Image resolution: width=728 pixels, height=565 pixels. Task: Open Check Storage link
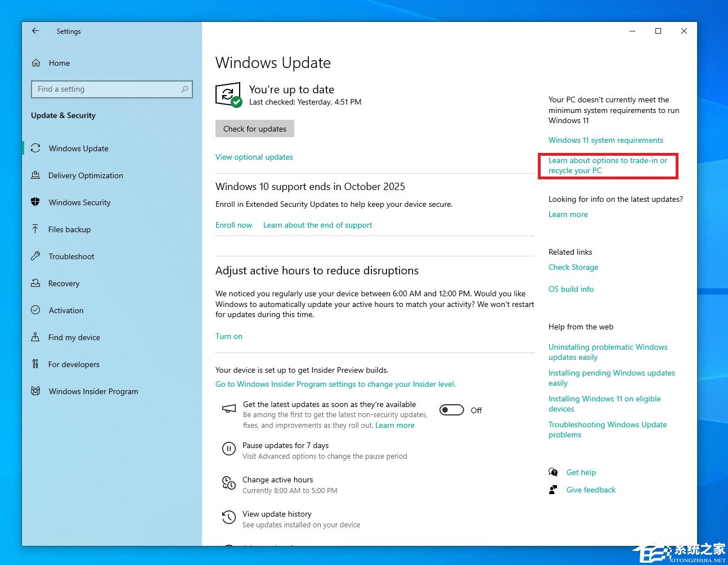(x=573, y=267)
